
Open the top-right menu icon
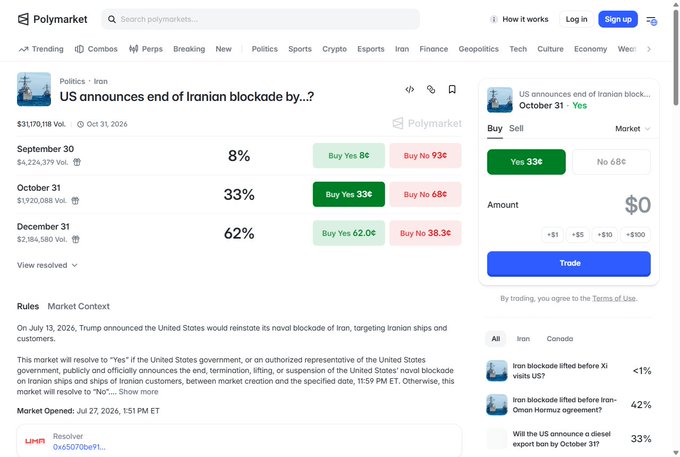[x=651, y=20]
